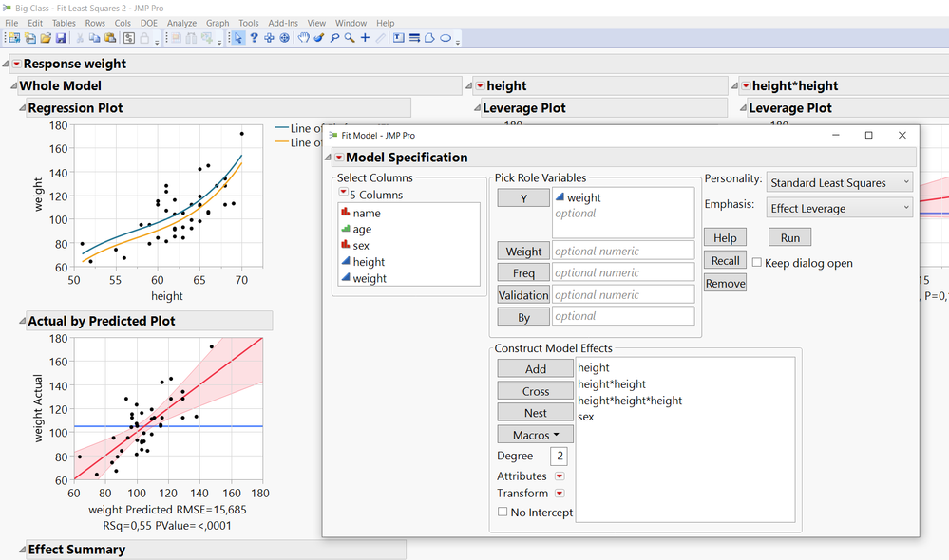Click the Save disk icon
The image size is (949, 560).
pyautogui.click(x=61, y=38)
